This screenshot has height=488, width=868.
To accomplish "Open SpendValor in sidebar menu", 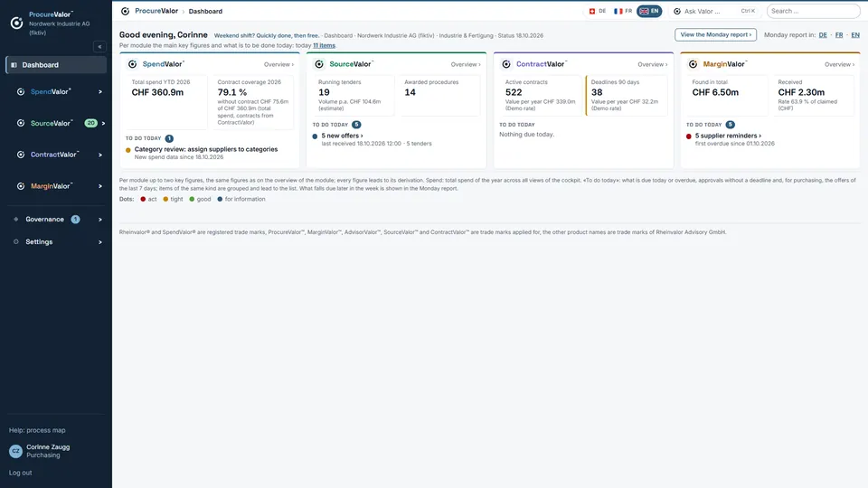I will click(x=51, y=92).
